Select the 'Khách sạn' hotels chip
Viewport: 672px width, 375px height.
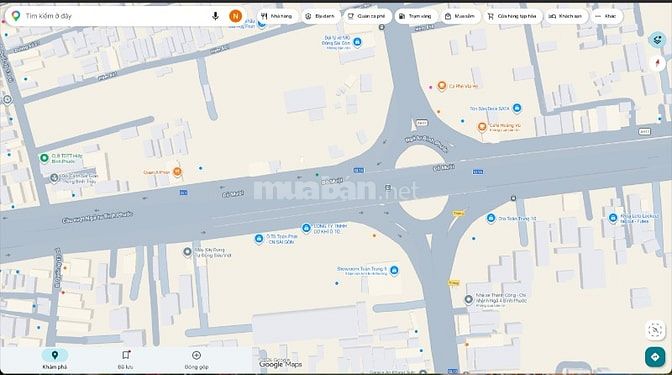click(566, 16)
